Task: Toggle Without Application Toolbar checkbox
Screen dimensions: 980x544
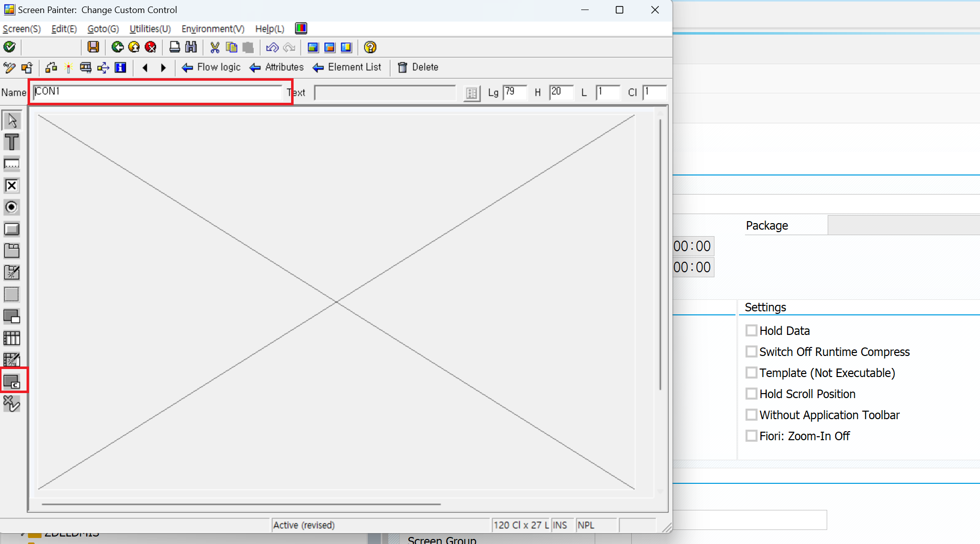Action: [751, 415]
